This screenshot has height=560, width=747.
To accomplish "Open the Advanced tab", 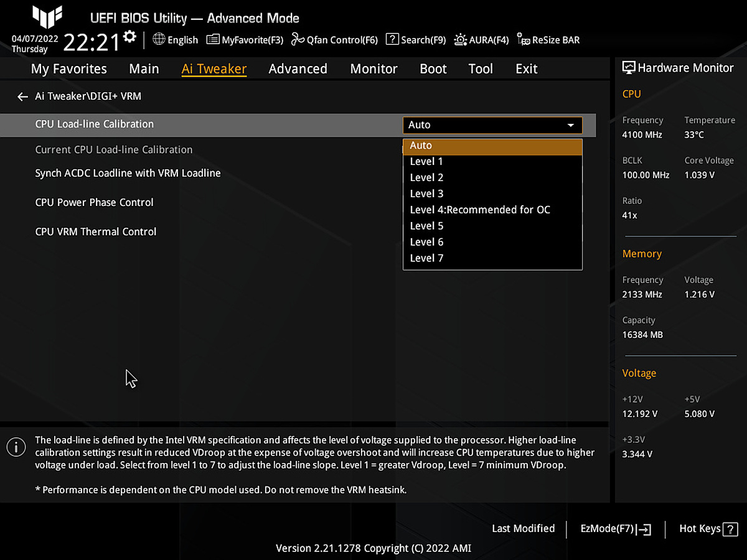I will tap(298, 69).
